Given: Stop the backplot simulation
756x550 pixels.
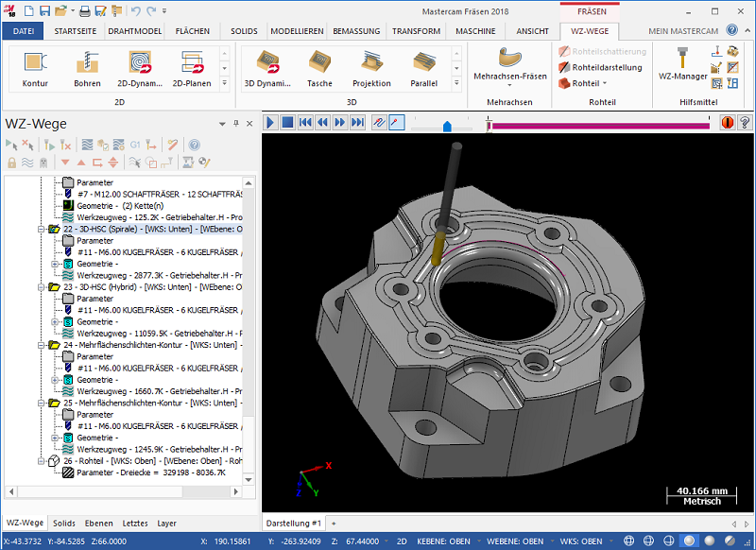Looking at the screenshot, I should 287,123.
